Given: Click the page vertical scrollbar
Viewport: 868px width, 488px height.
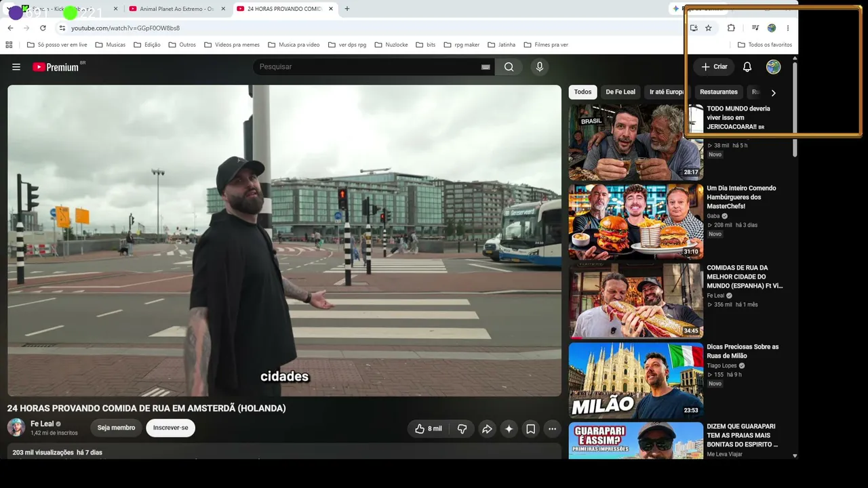Looking at the screenshot, I should coord(795,108).
